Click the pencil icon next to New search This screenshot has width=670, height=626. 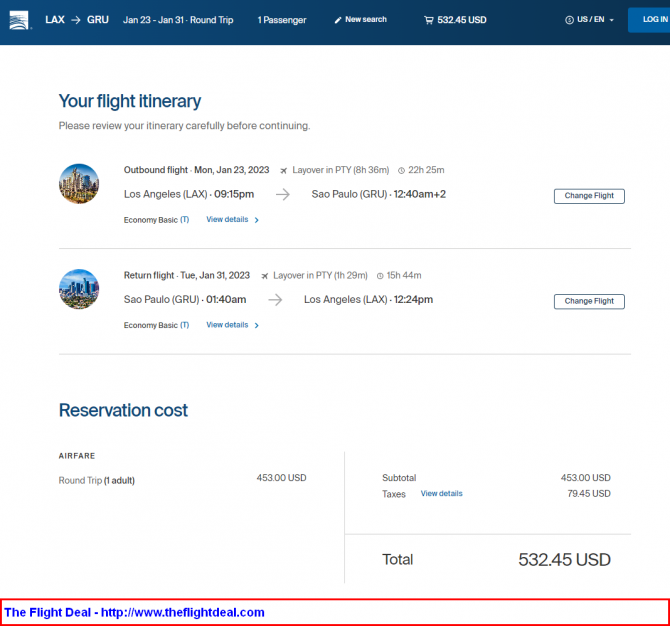pos(338,20)
